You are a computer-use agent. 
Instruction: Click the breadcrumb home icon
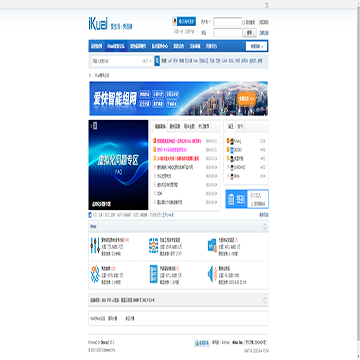pos(90,75)
